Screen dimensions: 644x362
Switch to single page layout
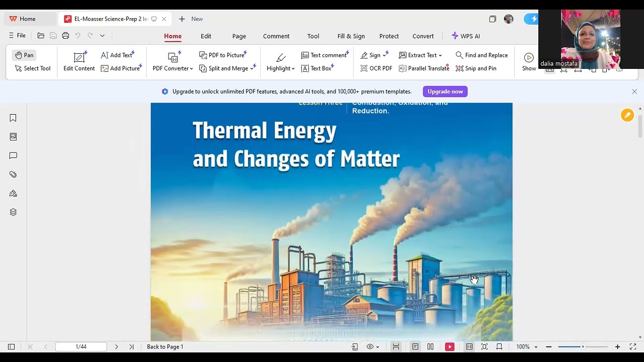coord(415,347)
